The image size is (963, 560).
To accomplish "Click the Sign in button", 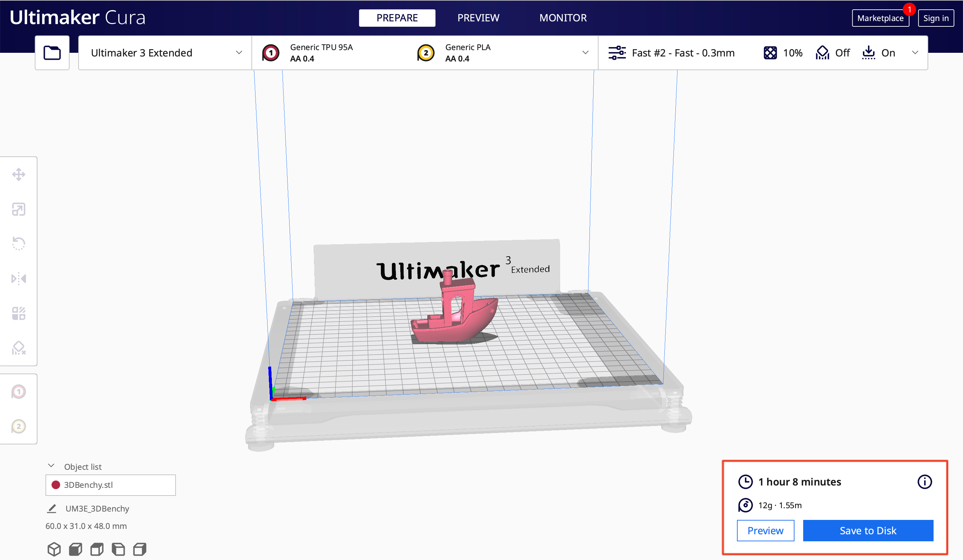I will pos(936,18).
